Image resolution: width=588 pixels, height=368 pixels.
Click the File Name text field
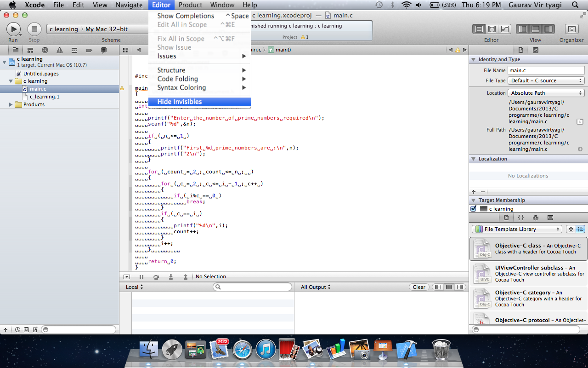546,70
